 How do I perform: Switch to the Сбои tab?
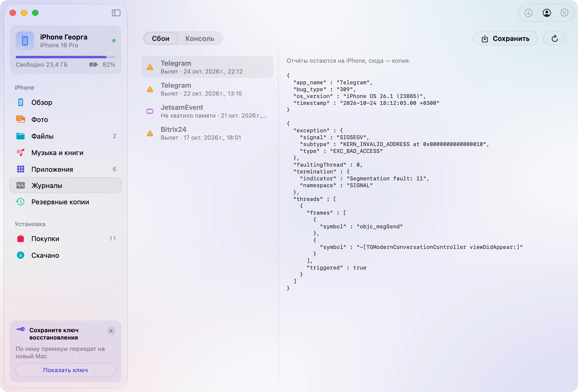pyautogui.click(x=161, y=38)
